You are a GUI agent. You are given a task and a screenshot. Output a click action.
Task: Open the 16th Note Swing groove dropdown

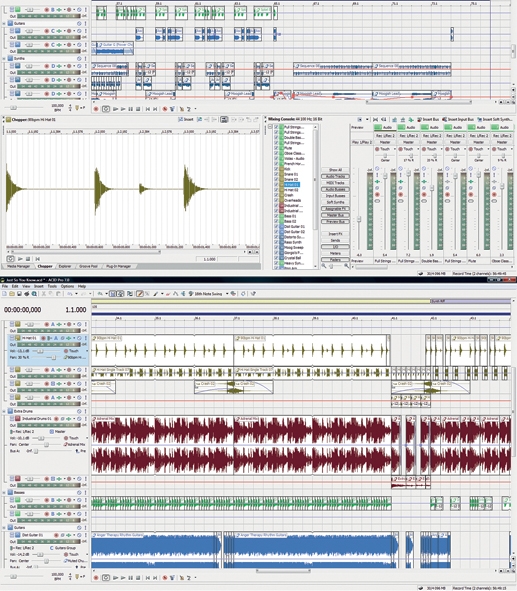[x=227, y=294]
